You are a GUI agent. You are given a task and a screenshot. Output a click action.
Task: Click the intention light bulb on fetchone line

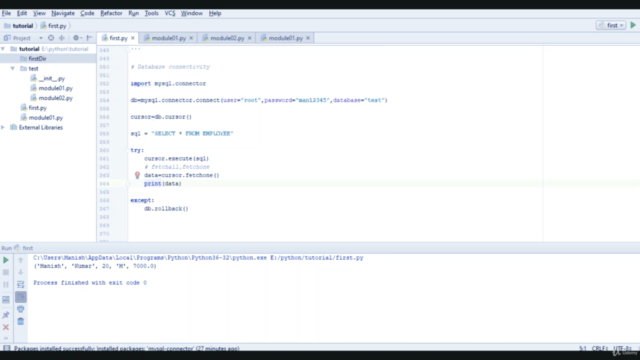click(137, 175)
